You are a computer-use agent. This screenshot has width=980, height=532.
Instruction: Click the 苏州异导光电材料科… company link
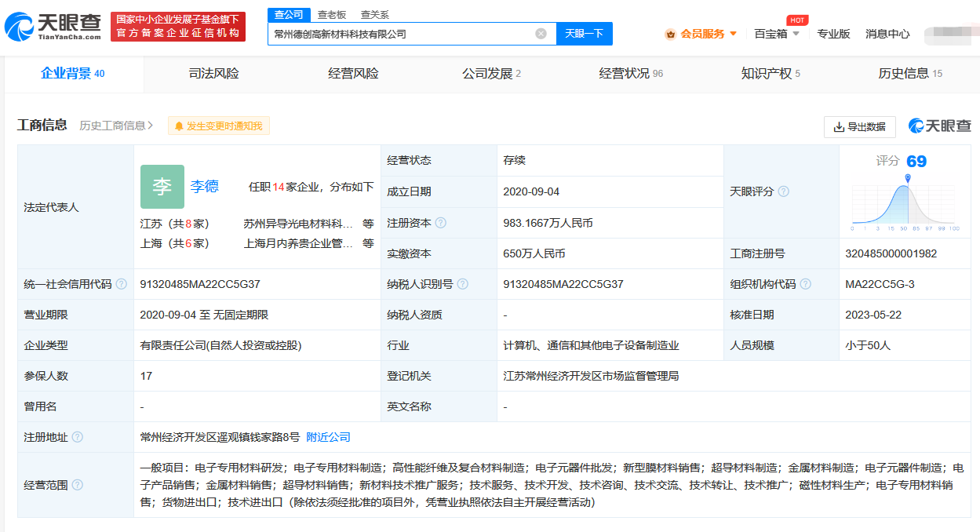coord(298,223)
